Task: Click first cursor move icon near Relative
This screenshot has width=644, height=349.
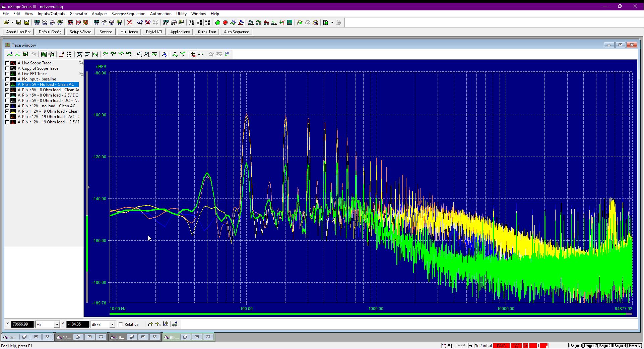Action: point(150,324)
